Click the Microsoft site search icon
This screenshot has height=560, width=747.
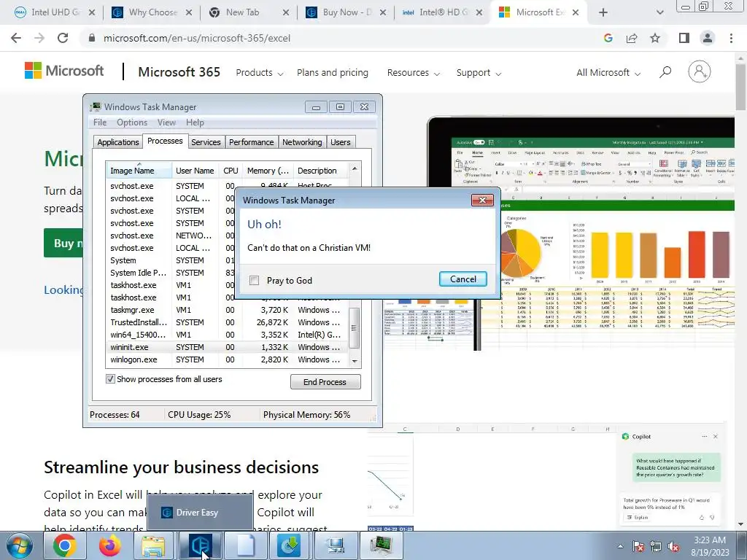[665, 72]
